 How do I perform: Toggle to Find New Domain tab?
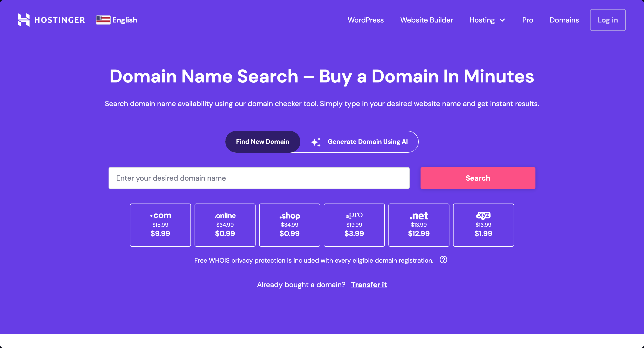tap(263, 142)
